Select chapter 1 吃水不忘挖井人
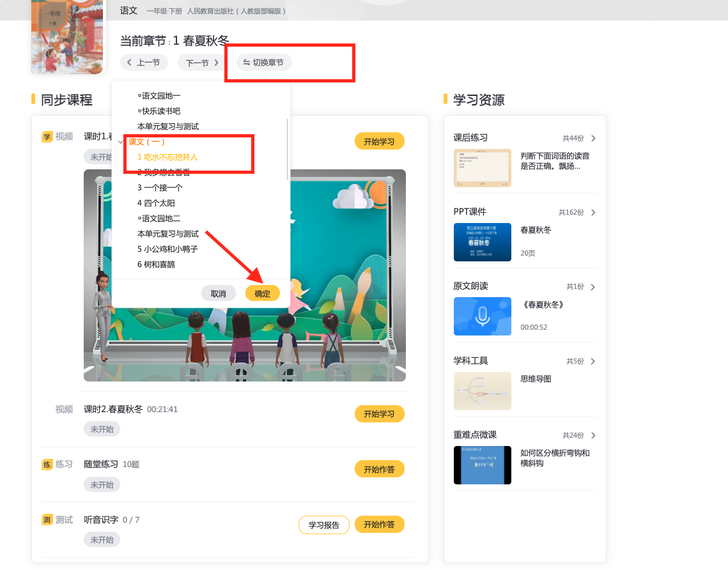Viewport: 728px width, 570px height. (167, 157)
